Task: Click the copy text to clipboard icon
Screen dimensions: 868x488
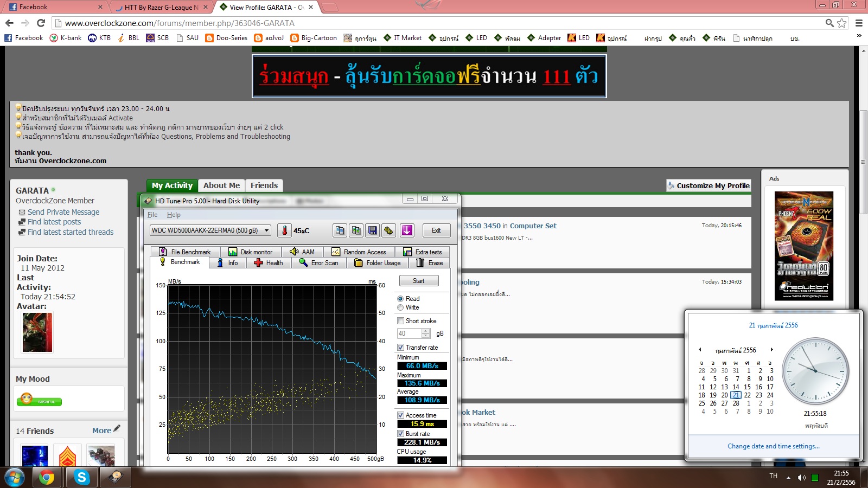Action: (340, 230)
